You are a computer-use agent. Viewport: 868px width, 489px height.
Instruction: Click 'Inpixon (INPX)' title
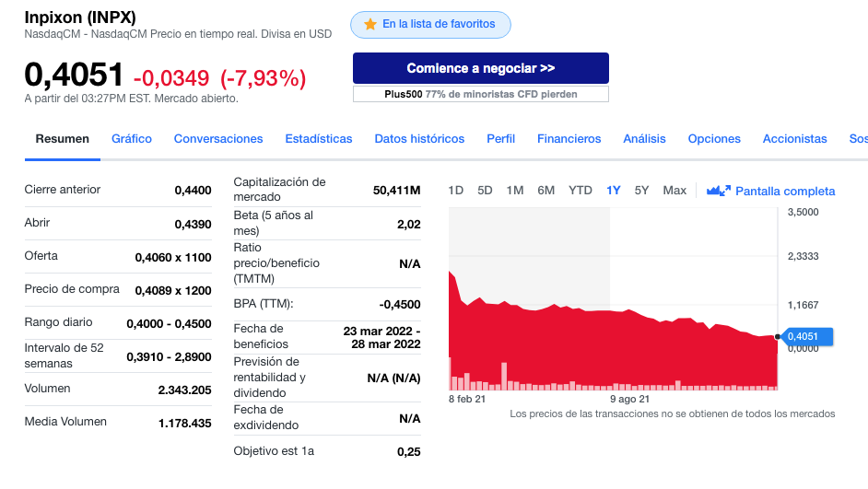tap(80, 17)
